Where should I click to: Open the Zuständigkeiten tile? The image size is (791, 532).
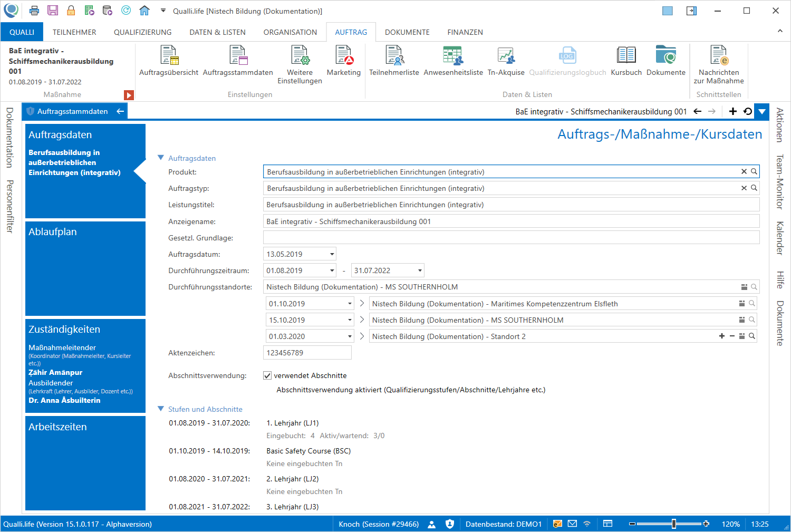coord(85,366)
